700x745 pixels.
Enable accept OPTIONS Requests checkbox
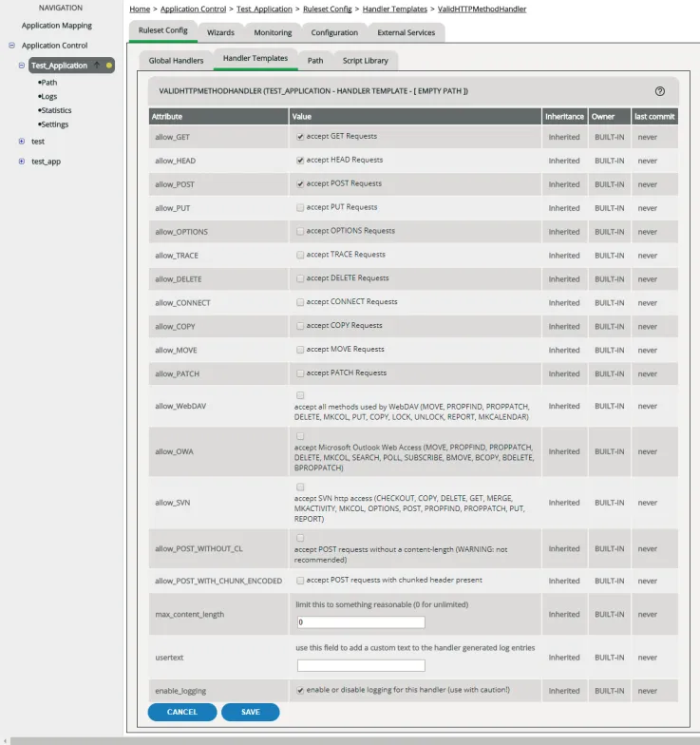300,232
